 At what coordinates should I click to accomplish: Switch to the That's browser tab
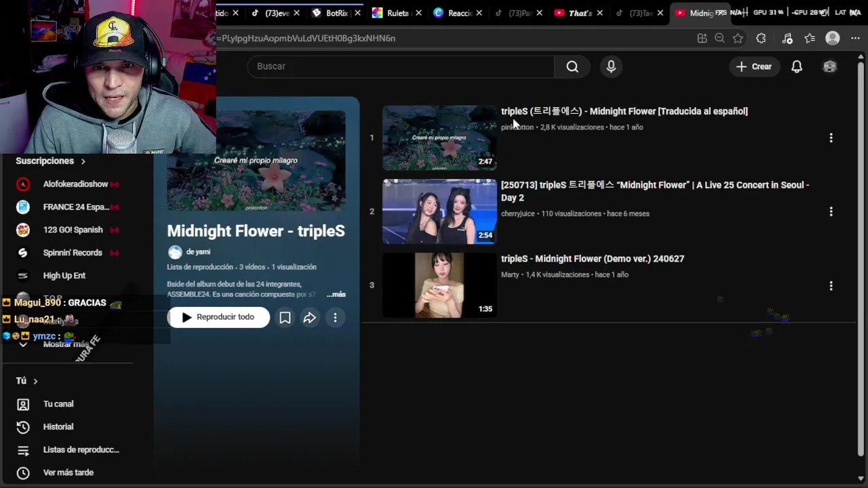[580, 13]
